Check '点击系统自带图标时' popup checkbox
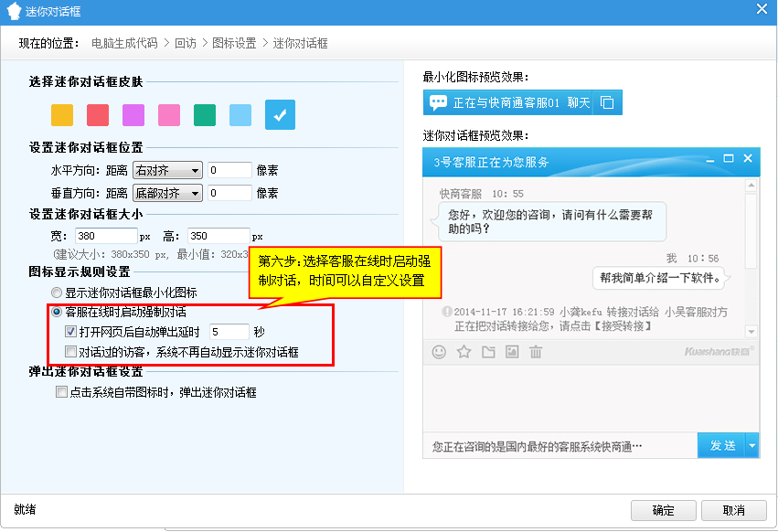The width and height of the screenshot is (778, 532). (61, 392)
